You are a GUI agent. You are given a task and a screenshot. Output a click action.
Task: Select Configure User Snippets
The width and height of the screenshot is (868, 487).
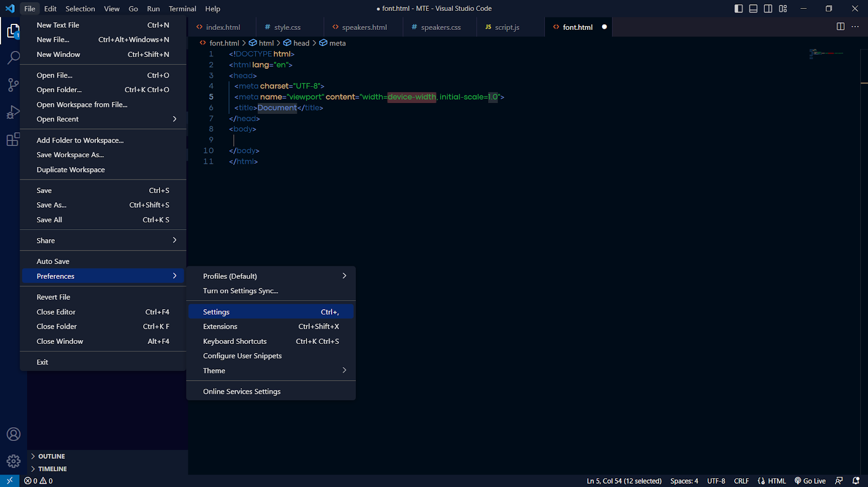tap(271, 356)
